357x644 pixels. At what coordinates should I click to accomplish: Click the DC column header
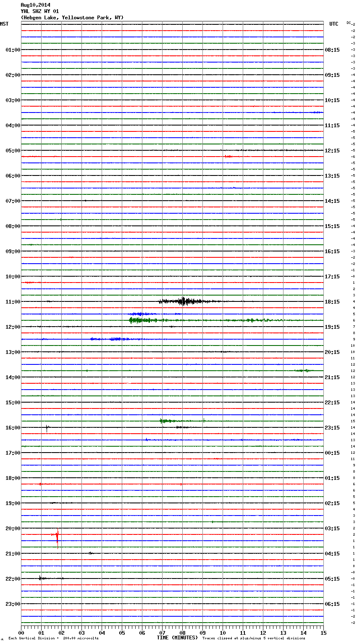click(x=349, y=23)
